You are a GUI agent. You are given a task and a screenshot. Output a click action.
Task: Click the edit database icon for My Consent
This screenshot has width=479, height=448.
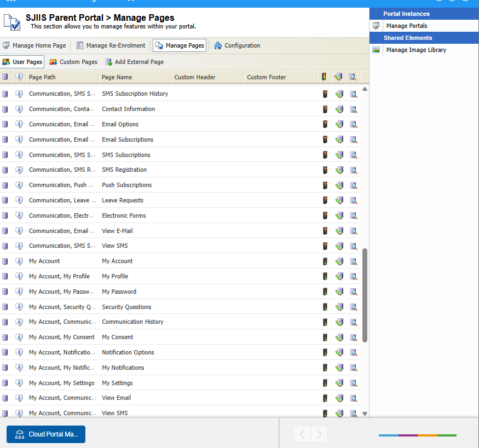point(339,338)
